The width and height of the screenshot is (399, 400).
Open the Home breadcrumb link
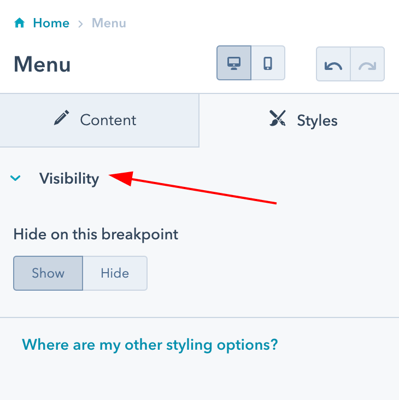pyautogui.click(x=51, y=23)
